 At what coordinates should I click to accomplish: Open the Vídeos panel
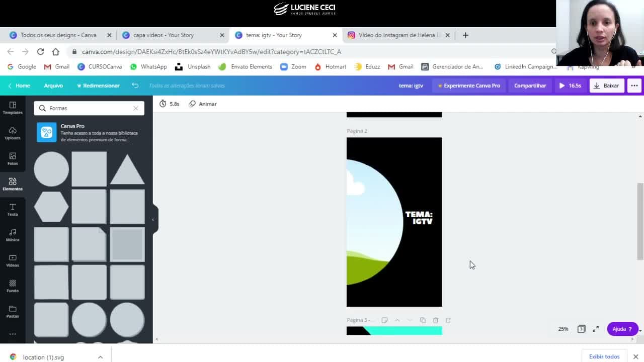coord(13,260)
